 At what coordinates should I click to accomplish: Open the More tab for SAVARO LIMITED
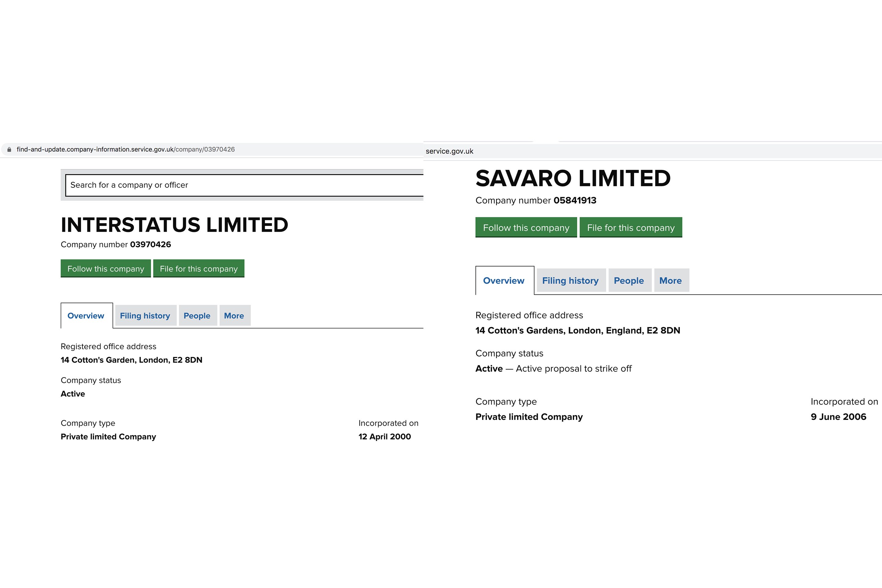click(670, 281)
